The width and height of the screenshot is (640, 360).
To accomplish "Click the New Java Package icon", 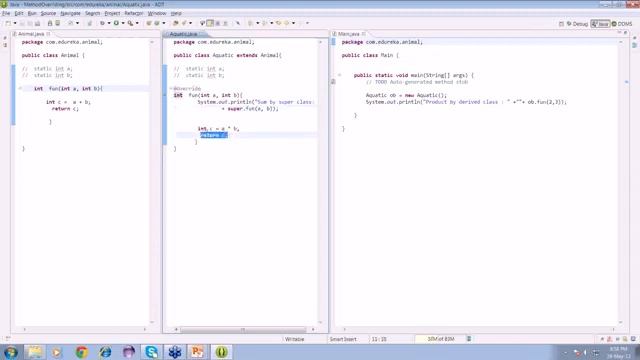I will pos(149,23).
